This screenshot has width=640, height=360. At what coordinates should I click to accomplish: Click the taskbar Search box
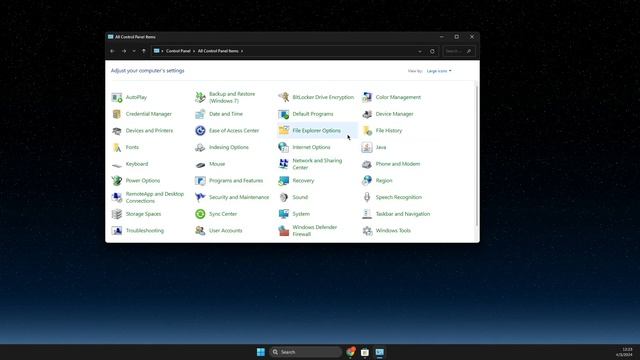[x=305, y=352]
